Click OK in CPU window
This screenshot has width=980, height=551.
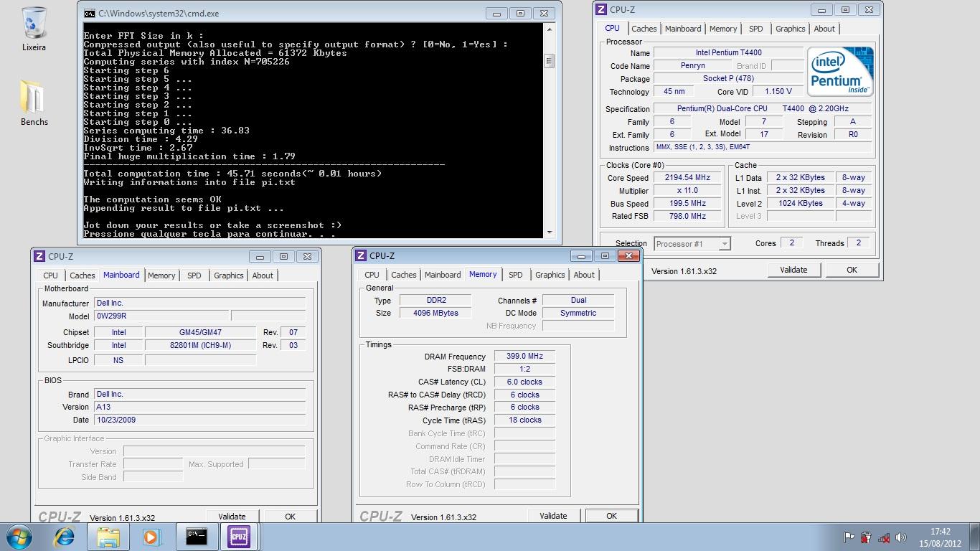tap(852, 270)
